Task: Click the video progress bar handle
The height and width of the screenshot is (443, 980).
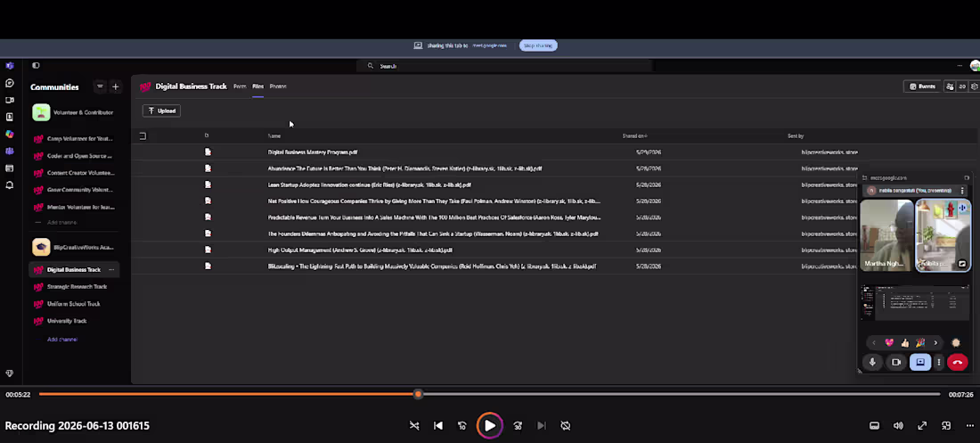Action: click(x=418, y=394)
